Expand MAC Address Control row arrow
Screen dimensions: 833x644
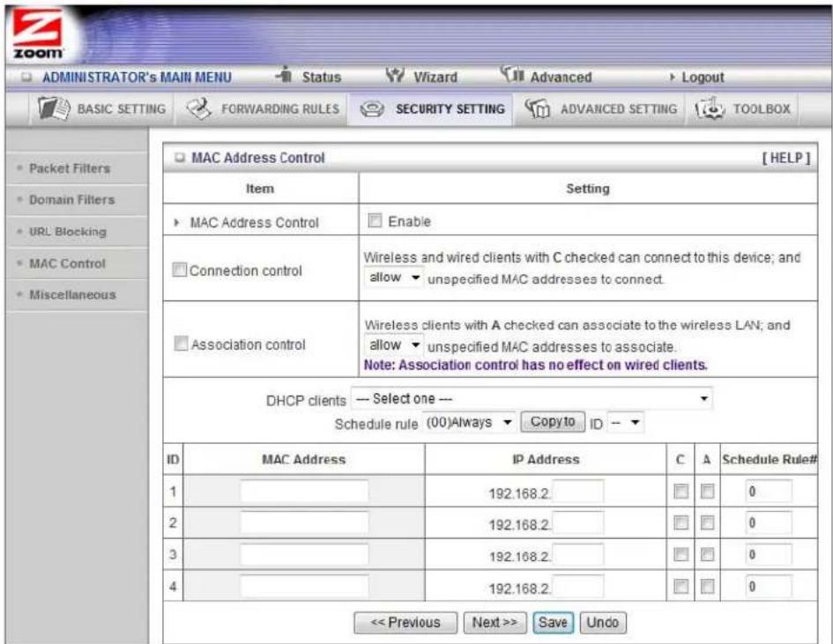[x=177, y=223]
